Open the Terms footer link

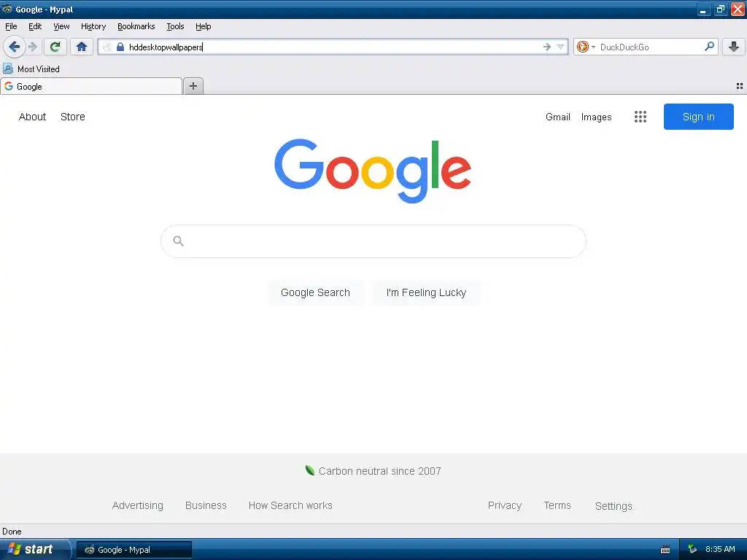557,505
